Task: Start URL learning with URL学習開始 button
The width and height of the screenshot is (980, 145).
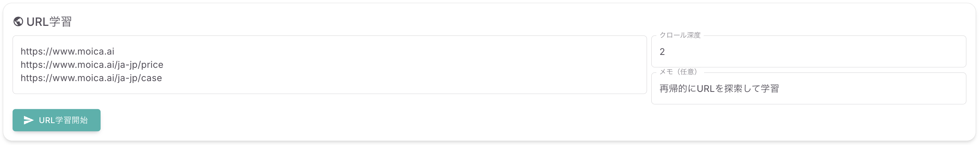Action: (56, 120)
